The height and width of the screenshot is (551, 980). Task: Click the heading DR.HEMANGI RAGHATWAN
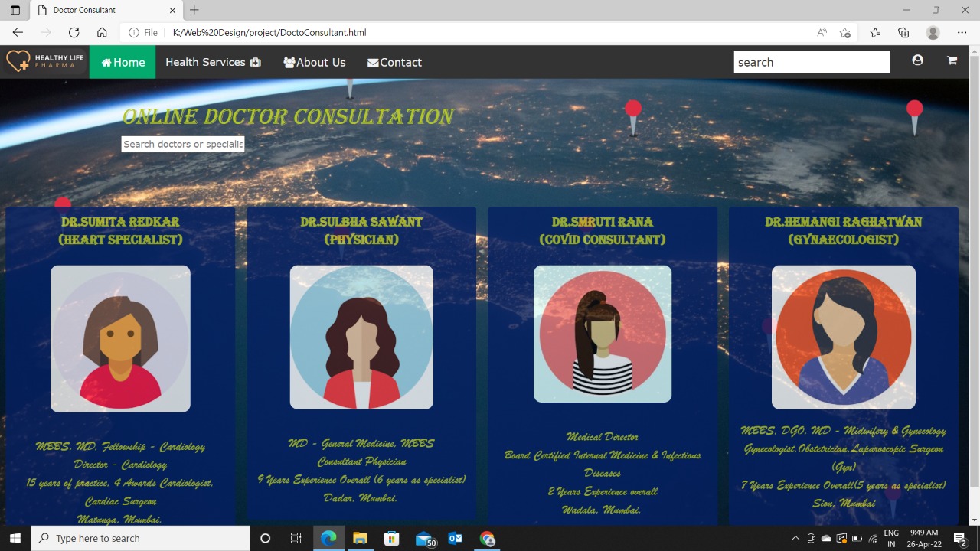click(844, 222)
